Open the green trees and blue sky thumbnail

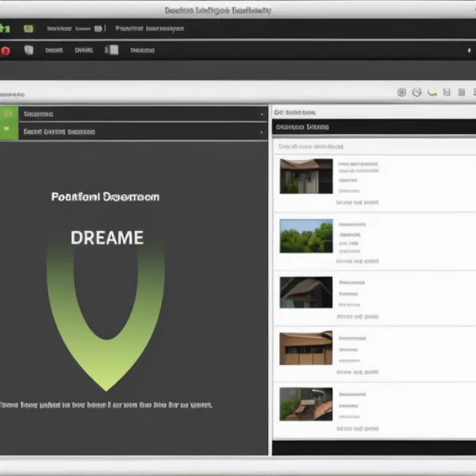coord(306,236)
